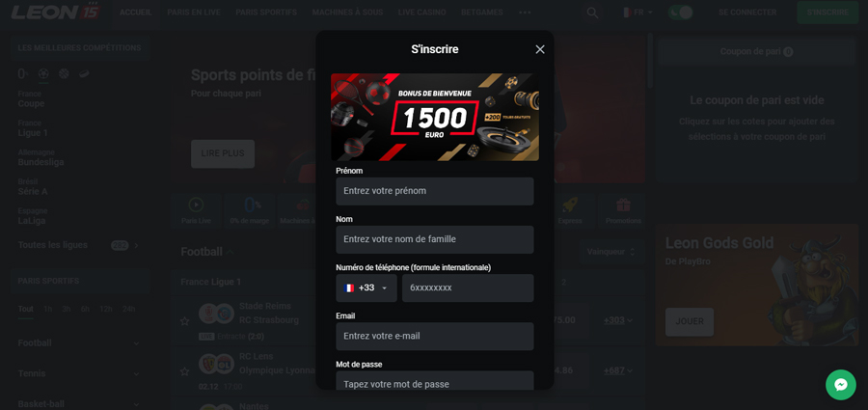
Task: Click the Jouer button for Leon Gods Gold
Action: click(690, 322)
